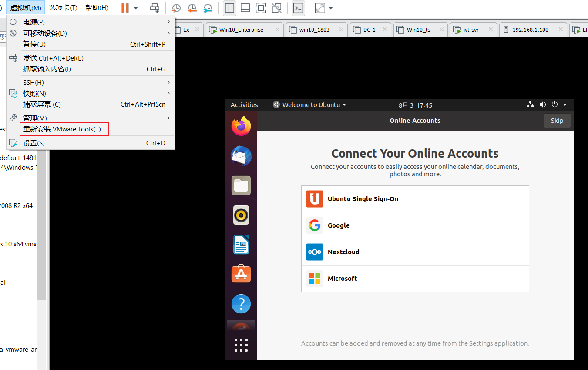Open the Ubuntu system menu chevron
Screen dimensions: 588x370
(x=564, y=104)
